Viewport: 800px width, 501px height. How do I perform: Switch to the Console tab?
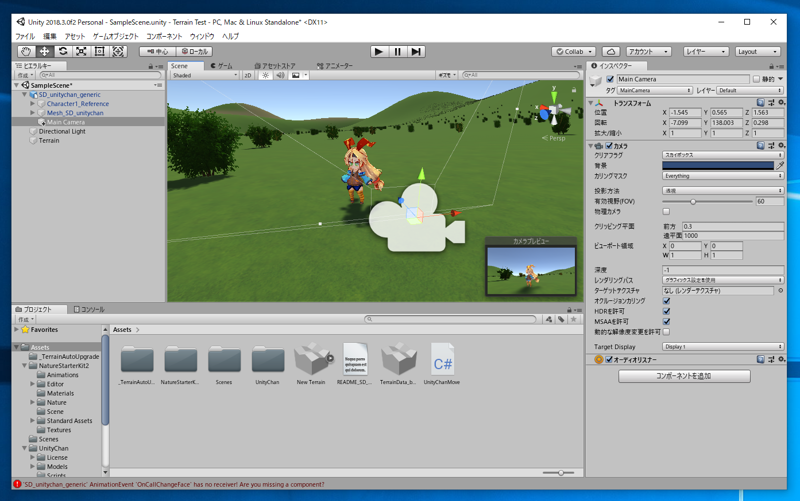89,309
